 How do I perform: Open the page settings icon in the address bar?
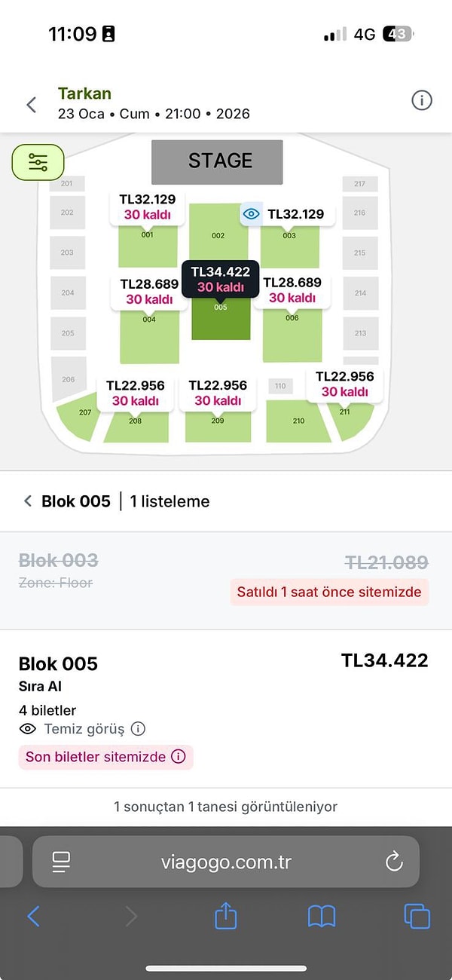point(63,862)
